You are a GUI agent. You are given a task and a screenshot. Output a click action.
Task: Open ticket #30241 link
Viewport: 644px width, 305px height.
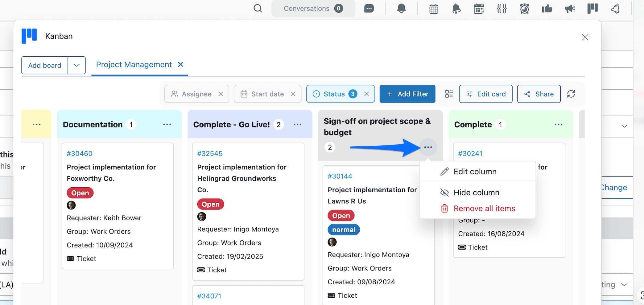point(470,153)
